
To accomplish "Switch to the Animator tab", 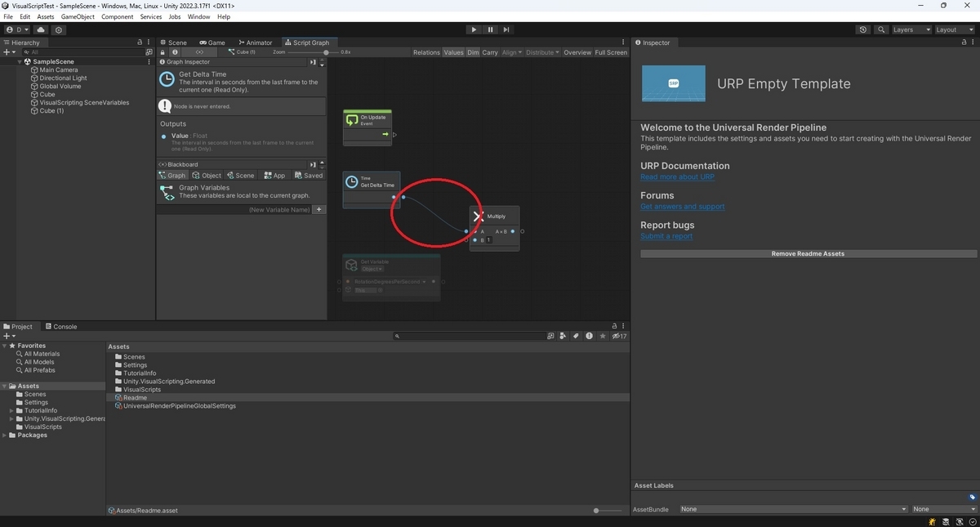I will [x=256, y=42].
